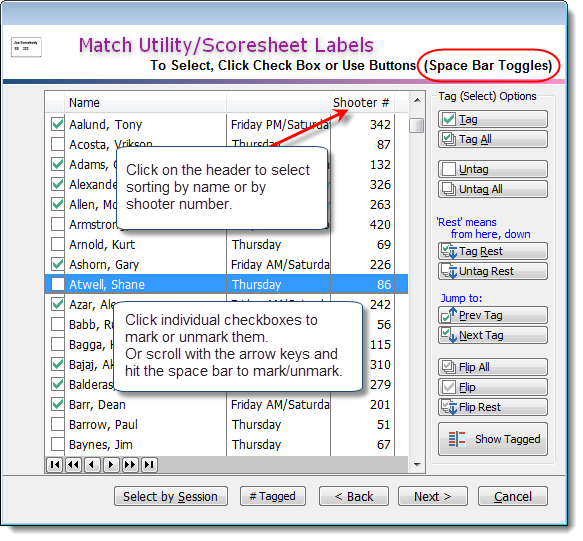Image resolution: width=583 pixels, height=541 pixels.
Task: Click the Untag Rest button
Action: click(492, 271)
